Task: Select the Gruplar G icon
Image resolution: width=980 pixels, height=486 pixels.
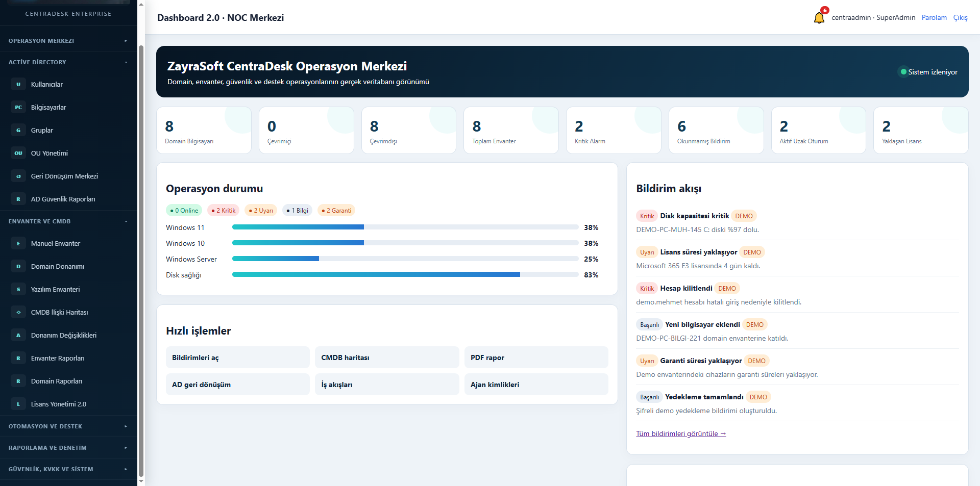Action: click(x=18, y=130)
